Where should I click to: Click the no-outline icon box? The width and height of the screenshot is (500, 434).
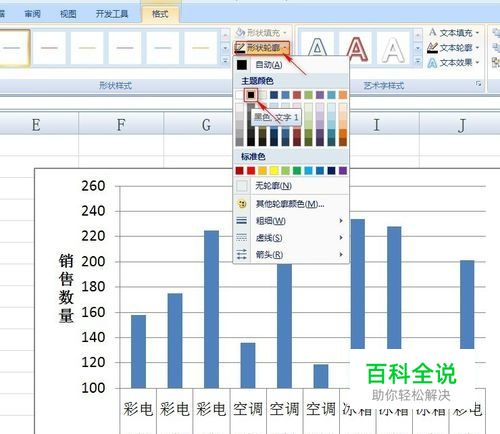click(x=242, y=186)
